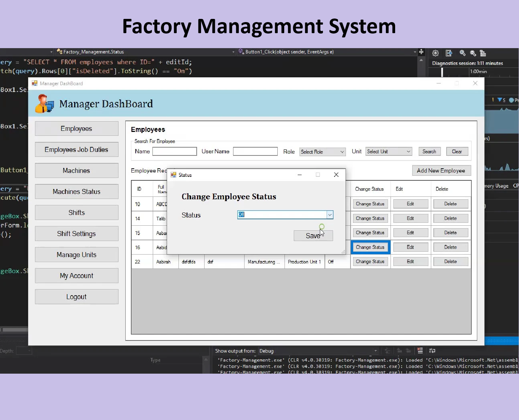Image resolution: width=519 pixels, height=420 pixels.
Task: Close the Status dialog window
Action: 336,175
